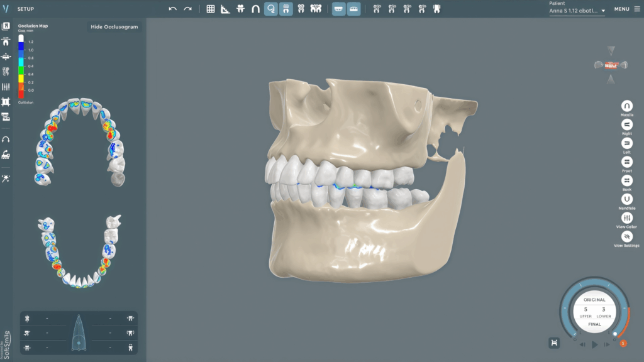Image resolution: width=644 pixels, height=362 pixels.
Task: Open View Settings panel
Action: [x=626, y=237]
